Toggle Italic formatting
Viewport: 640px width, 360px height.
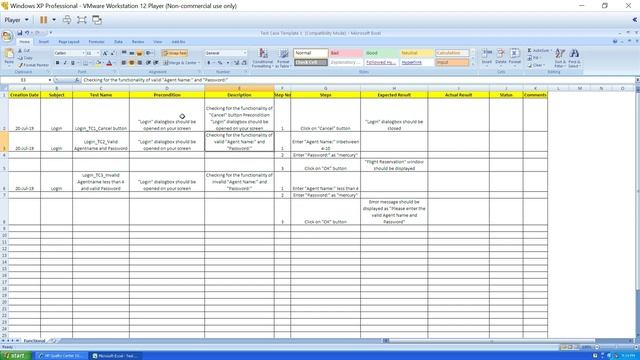point(65,63)
